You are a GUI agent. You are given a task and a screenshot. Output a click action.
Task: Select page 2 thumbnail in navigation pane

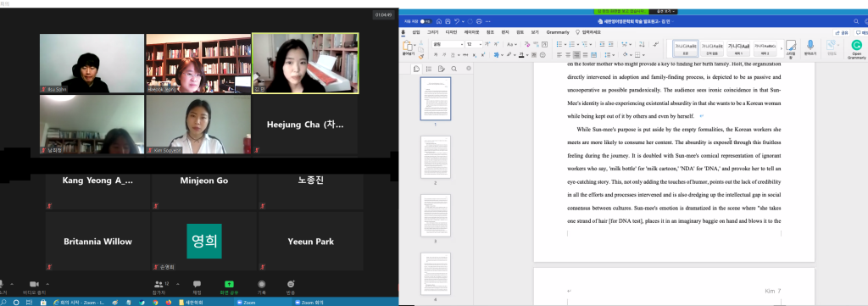pos(435,157)
